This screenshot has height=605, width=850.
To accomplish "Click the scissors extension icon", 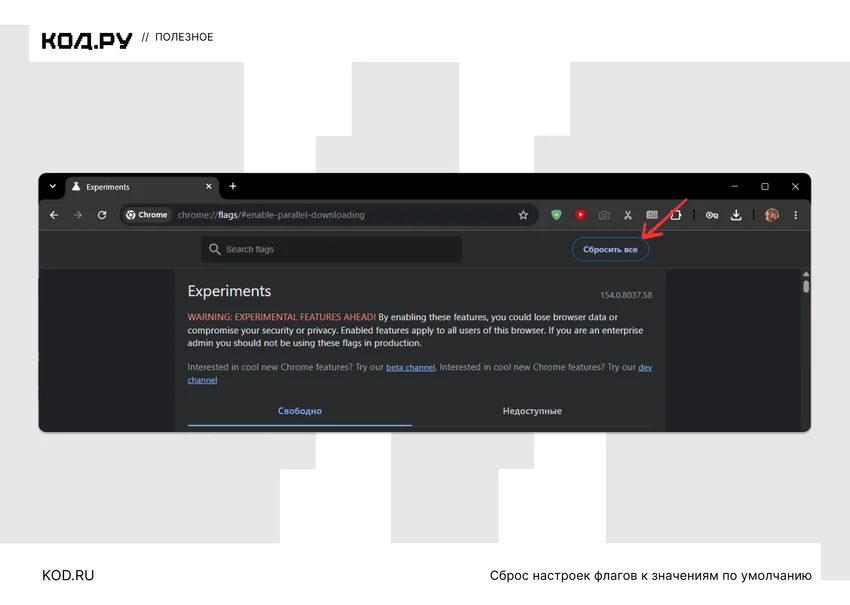I will click(x=628, y=215).
